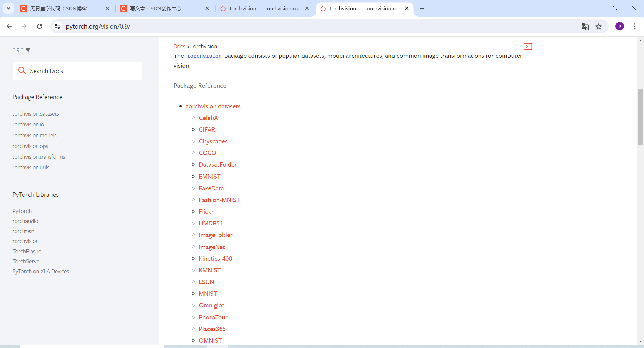The image size is (644, 348).
Task: Open Chrome three-dot menu
Action: tap(635, 26)
